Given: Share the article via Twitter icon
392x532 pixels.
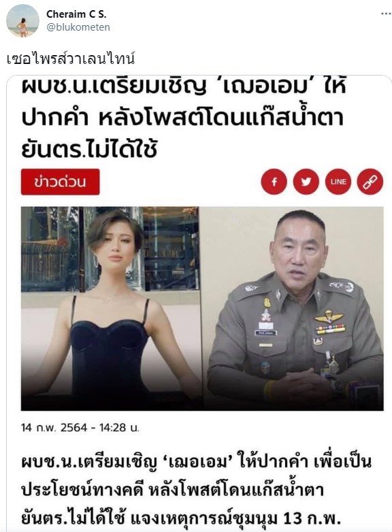Looking at the screenshot, I should (306, 182).
